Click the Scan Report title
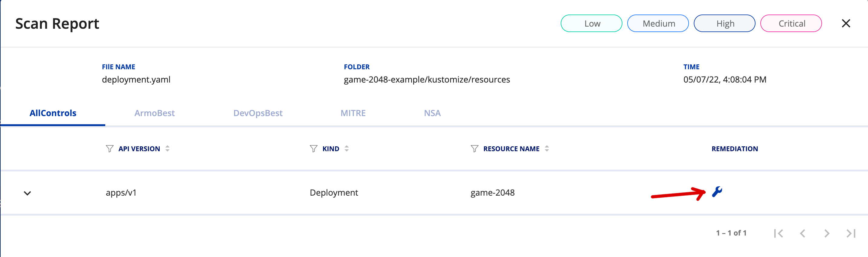 [57, 24]
